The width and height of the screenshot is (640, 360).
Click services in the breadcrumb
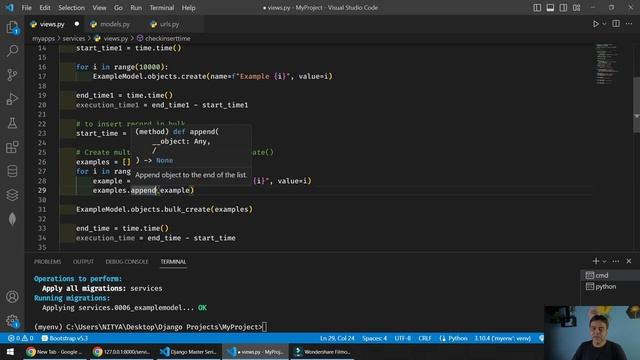73,38
